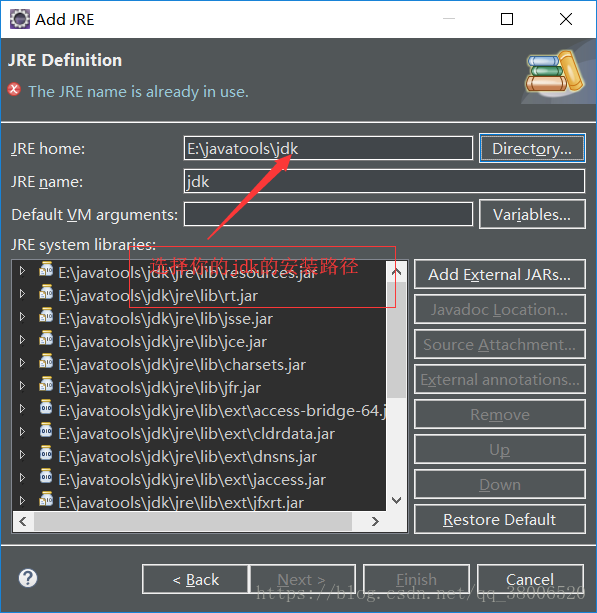Click the jar icon beside jaccess.jar
597x613 pixels.
(46, 477)
